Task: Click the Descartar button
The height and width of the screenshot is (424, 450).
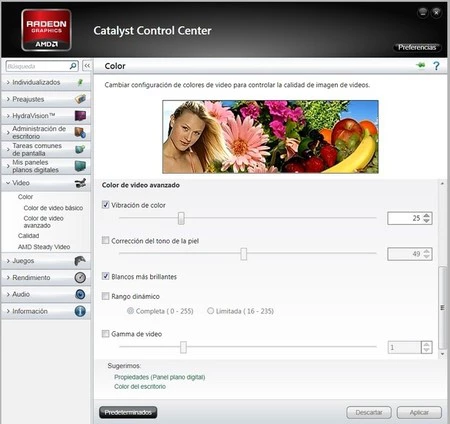Action: [x=369, y=412]
